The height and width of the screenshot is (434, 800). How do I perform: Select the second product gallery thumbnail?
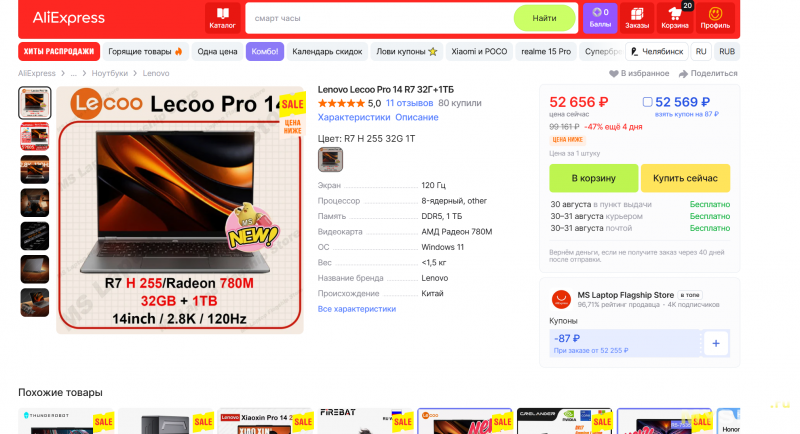35,136
